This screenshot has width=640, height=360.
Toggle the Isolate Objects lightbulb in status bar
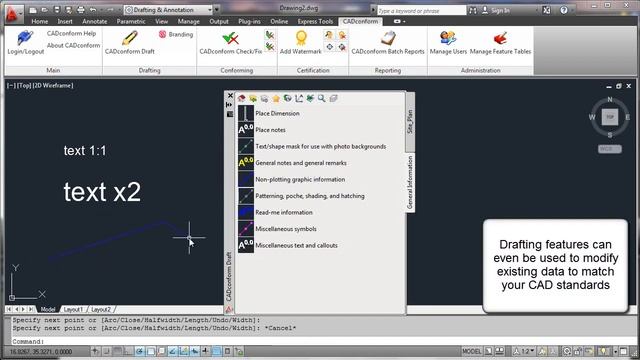point(603,351)
